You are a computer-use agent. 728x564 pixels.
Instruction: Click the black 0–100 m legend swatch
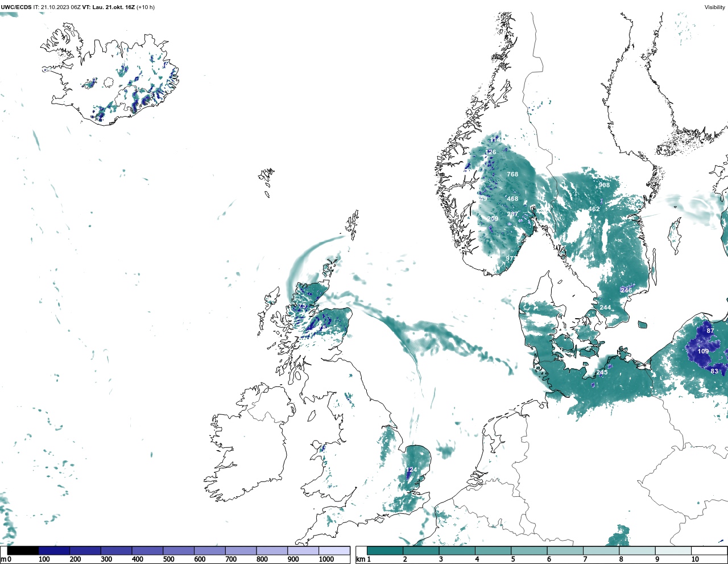tap(23, 550)
